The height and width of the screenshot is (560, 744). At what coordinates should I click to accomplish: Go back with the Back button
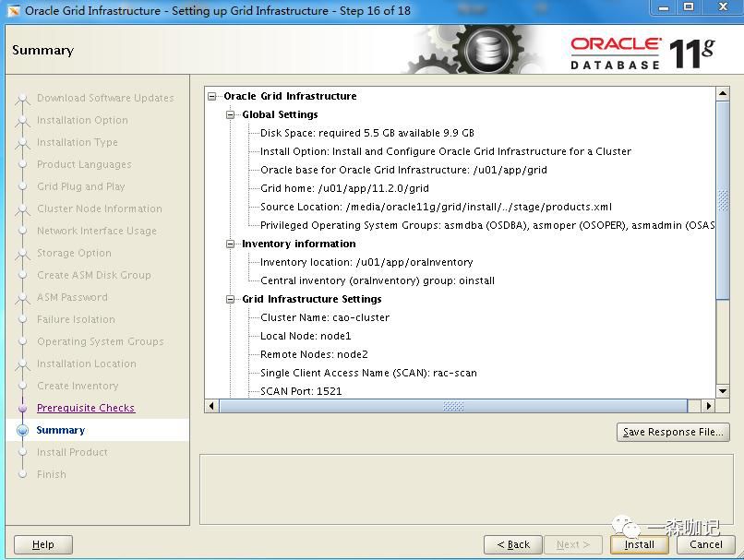point(513,544)
